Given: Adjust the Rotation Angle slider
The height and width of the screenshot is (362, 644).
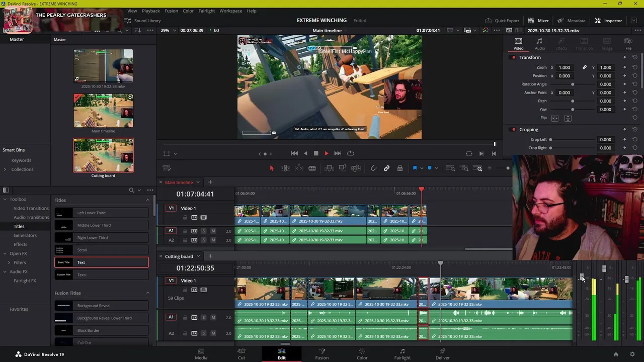Looking at the screenshot, I should [x=573, y=84].
